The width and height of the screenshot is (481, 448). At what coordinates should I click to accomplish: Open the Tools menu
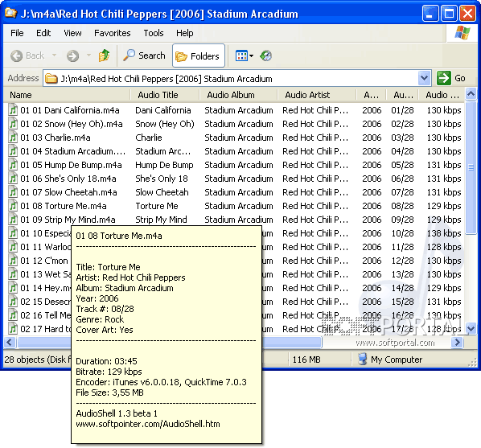pyautogui.click(x=154, y=33)
